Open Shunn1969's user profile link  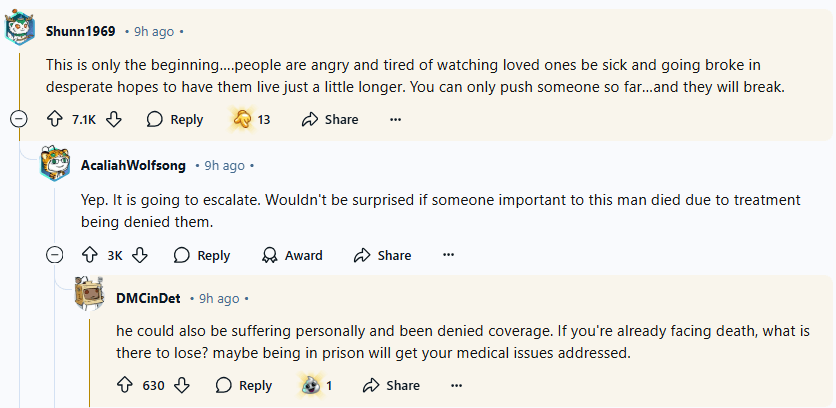pos(80,30)
